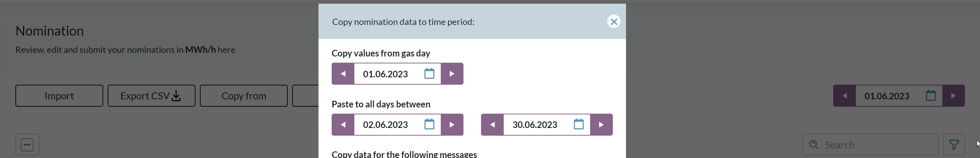Click the paste end date field
The height and width of the screenshot is (158, 980).
coord(534,125)
